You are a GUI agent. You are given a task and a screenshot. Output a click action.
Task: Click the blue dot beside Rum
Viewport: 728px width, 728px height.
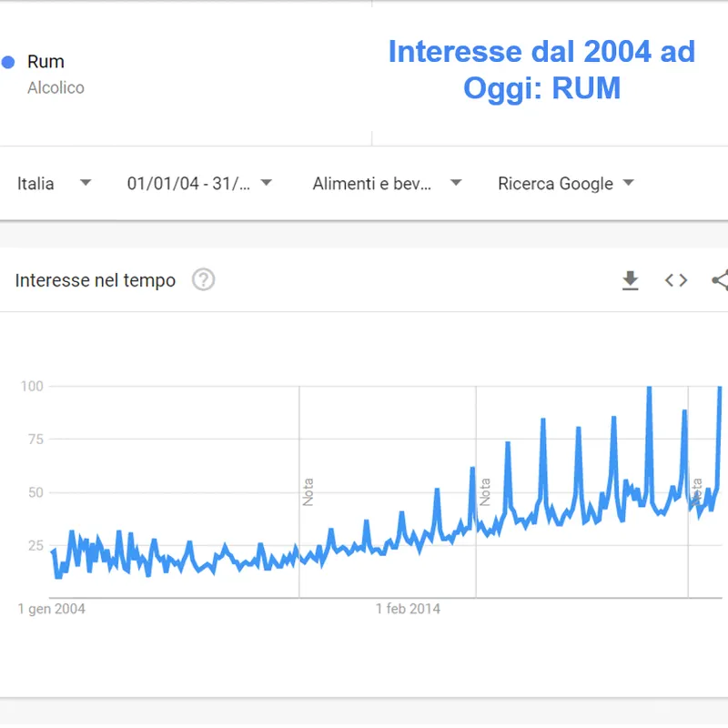click(x=8, y=62)
